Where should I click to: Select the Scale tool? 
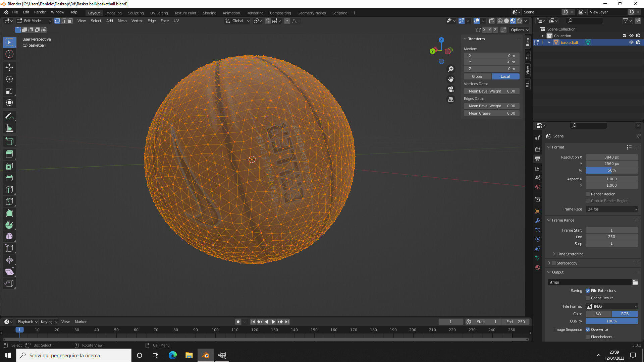point(9,91)
